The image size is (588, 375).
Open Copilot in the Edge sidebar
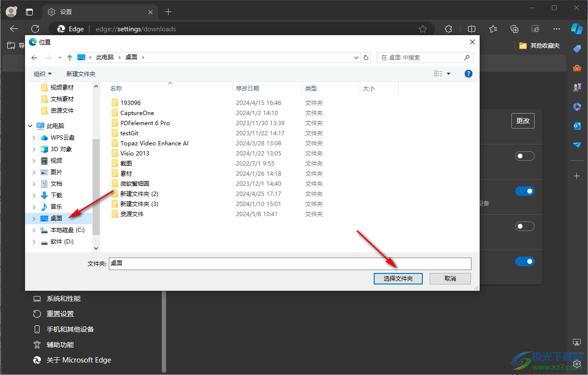[x=577, y=28]
